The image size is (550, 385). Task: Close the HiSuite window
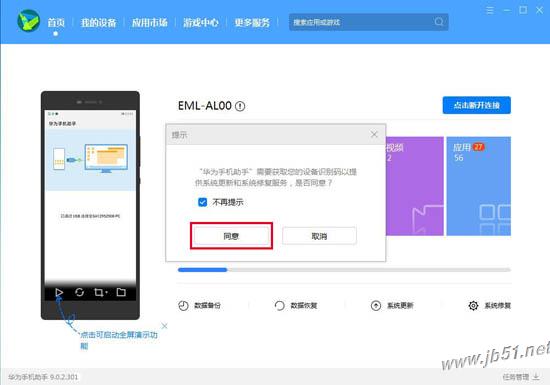539,10
